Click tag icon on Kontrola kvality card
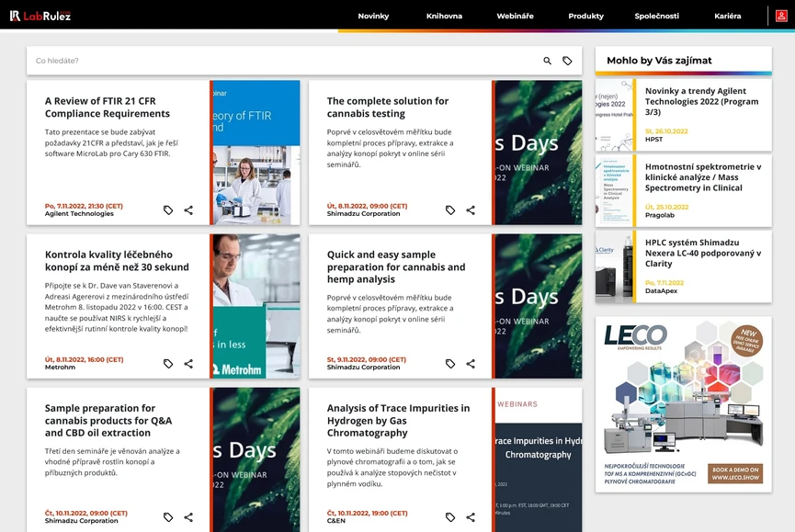The height and width of the screenshot is (532, 795). click(168, 363)
